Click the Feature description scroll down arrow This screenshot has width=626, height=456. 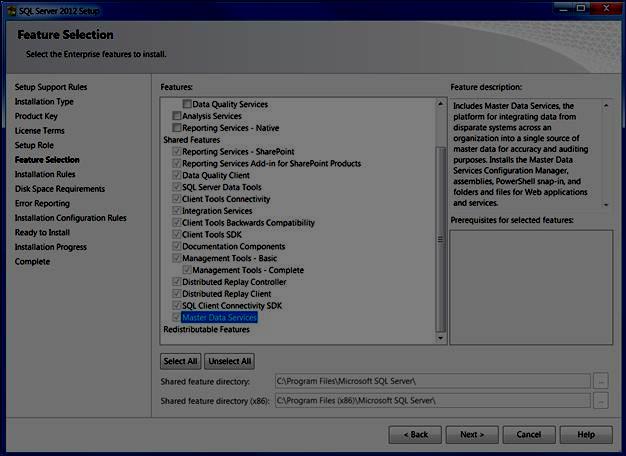[606, 204]
